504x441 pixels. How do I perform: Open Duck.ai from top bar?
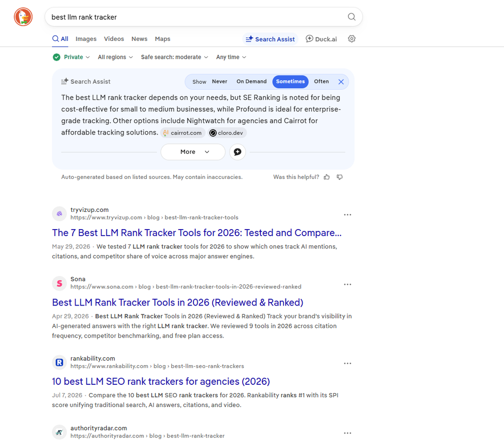click(x=321, y=39)
